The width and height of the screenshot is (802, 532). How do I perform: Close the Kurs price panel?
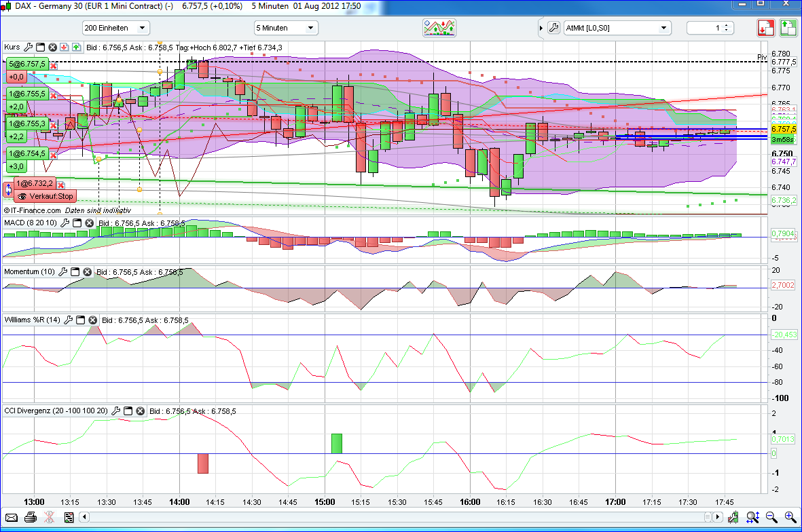52,47
